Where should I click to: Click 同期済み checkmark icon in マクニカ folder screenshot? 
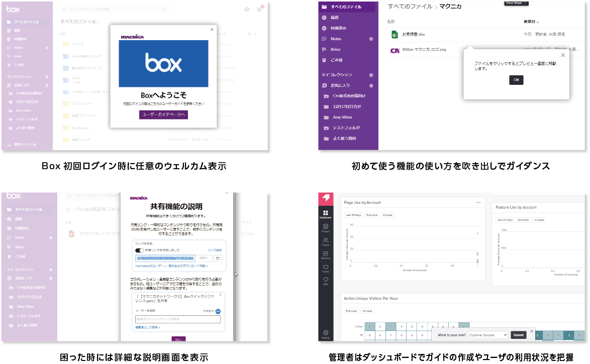pyautogui.click(x=324, y=28)
